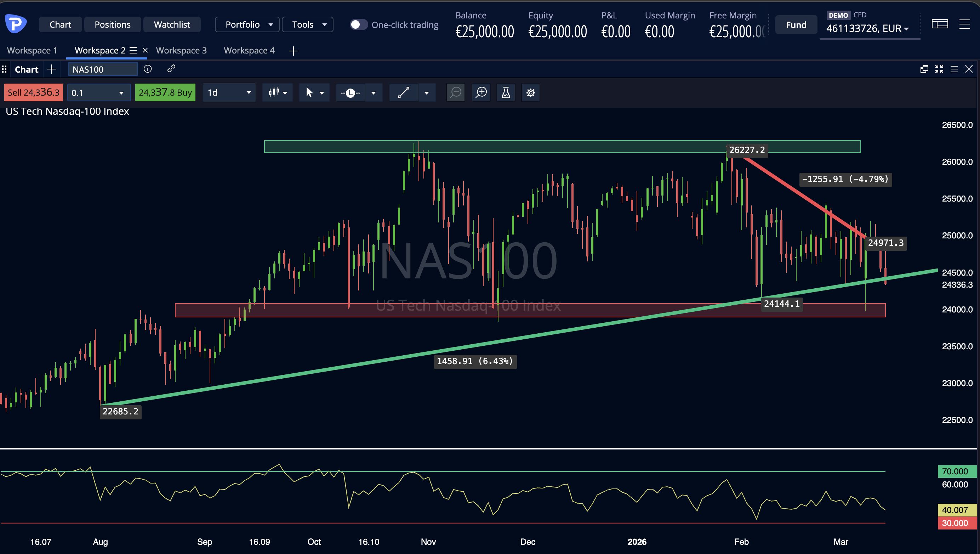
Task: Click the Sell 24,336.3 button
Action: 33,92
